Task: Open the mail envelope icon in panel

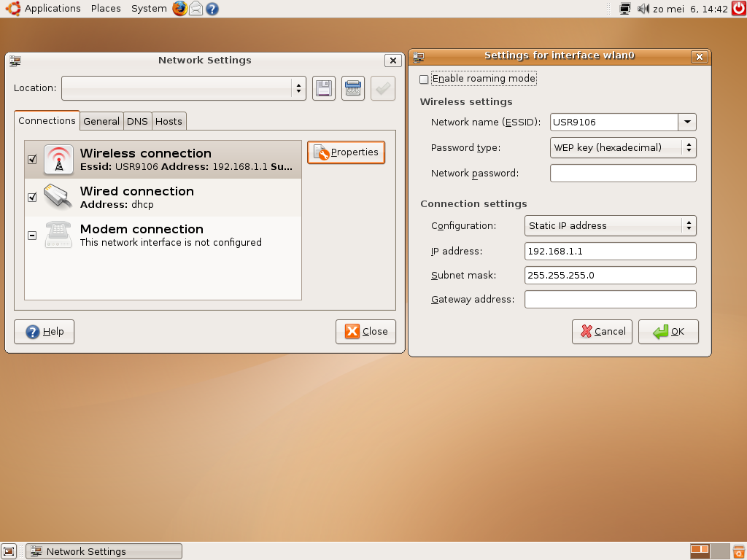Action: 196,9
